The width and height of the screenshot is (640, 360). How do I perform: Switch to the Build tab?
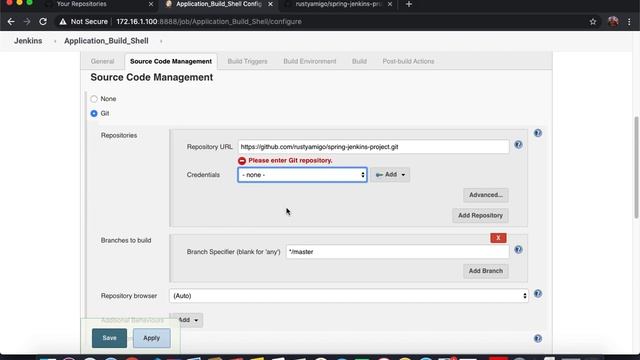click(x=359, y=61)
